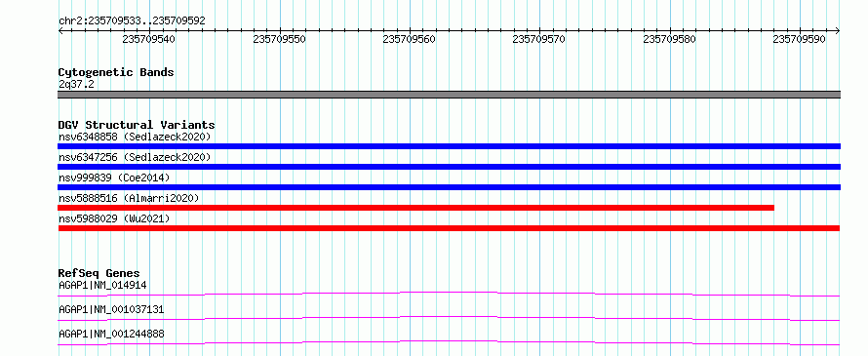The height and width of the screenshot is (356, 868).
Task: Click the magenta line for AGAP1|NM_001244888
Action: (x=449, y=342)
